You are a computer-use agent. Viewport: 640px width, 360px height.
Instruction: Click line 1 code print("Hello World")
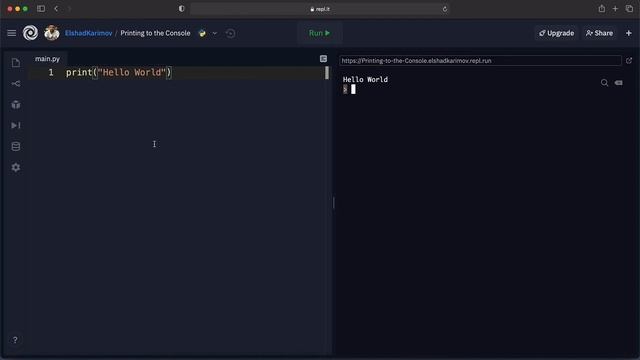click(x=119, y=73)
